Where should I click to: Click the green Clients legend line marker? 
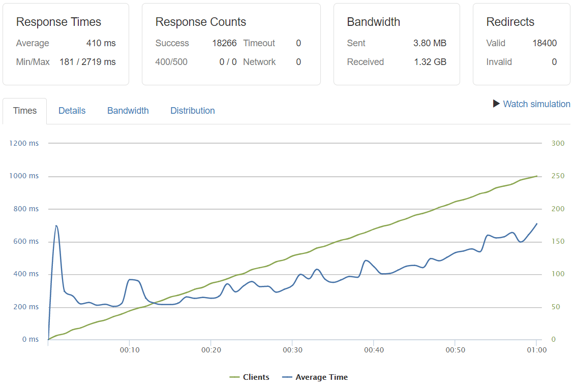click(x=234, y=377)
